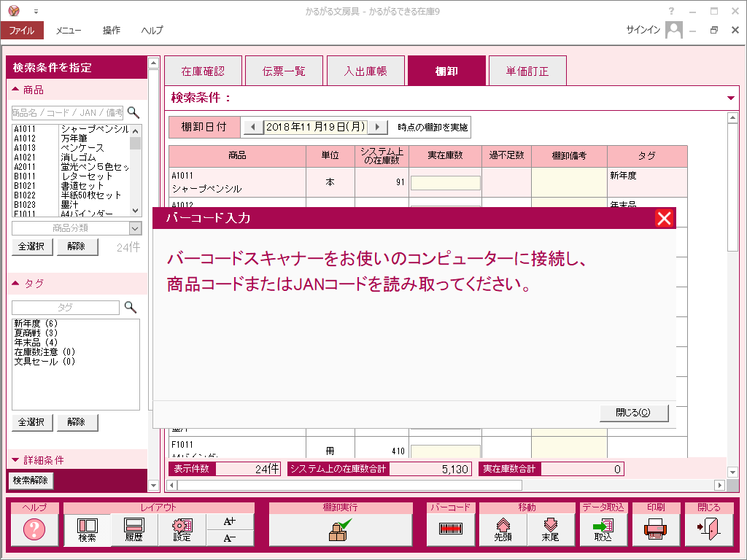Image resolution: width=747 pixels, height=560 pixels.
Task: Select the 履歴 layout button
Action: coord(134,529)
